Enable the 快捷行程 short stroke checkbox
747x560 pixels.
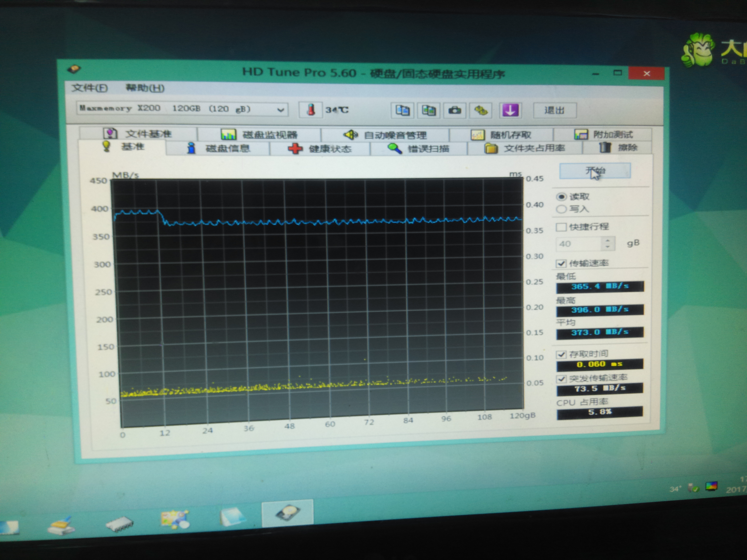561,227
